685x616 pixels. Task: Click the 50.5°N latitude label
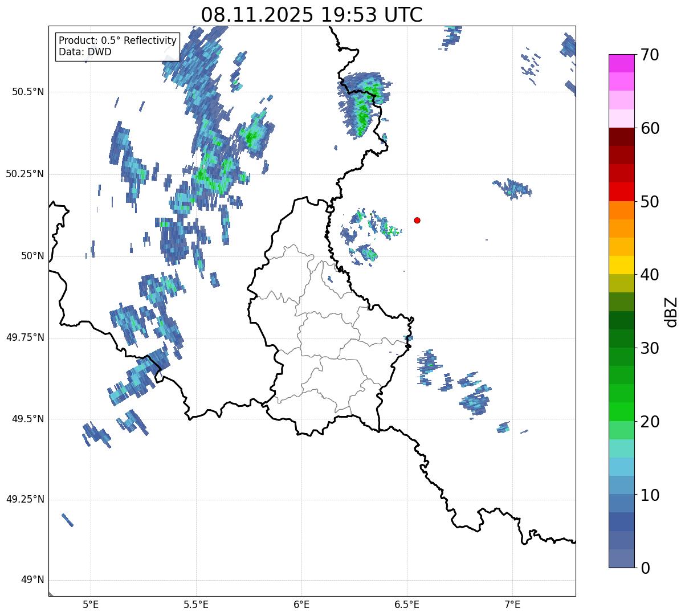click(27, 92)
